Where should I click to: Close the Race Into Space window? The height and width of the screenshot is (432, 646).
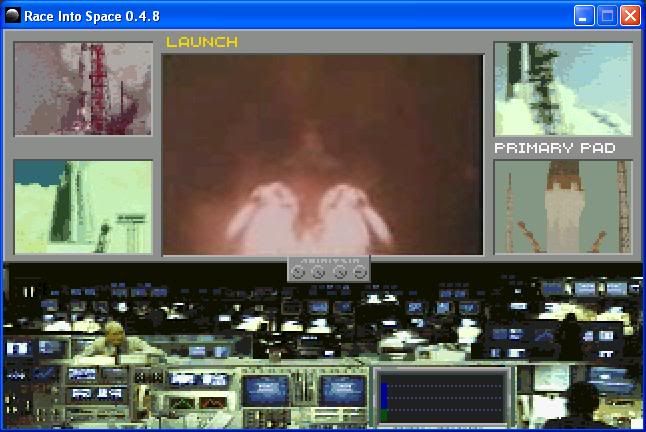[630, 16]
